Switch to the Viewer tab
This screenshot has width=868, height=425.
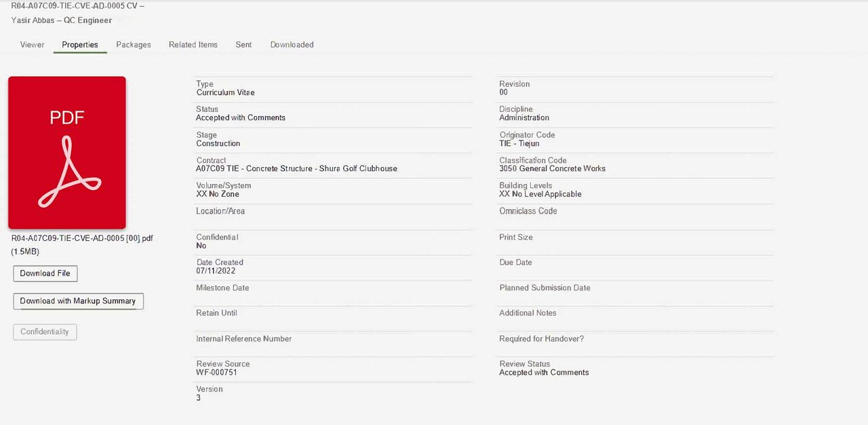coord(33,45)
